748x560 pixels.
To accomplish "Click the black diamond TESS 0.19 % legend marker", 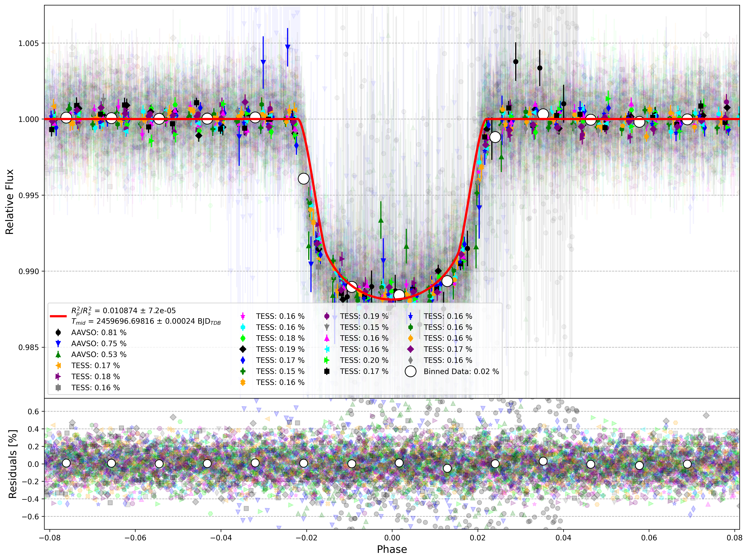I will (x=243, y=349).
